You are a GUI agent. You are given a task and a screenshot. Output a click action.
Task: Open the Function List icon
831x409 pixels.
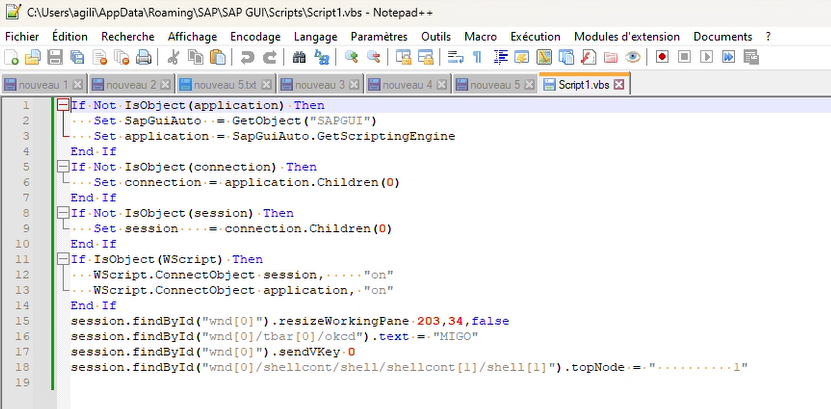588,57
